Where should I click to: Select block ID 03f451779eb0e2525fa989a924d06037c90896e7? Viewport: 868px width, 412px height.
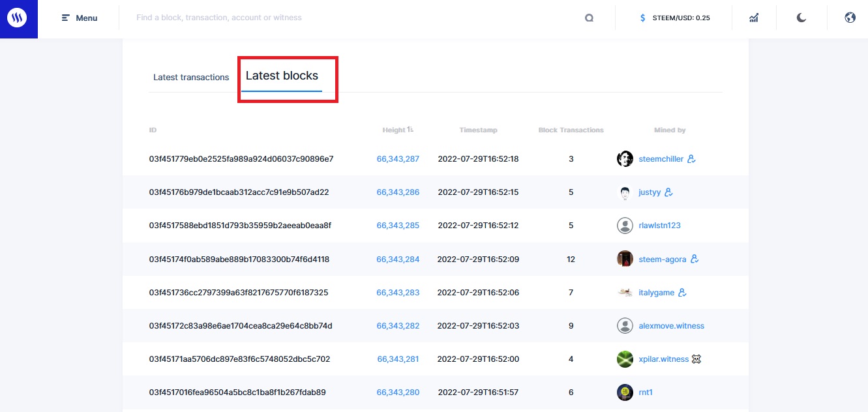[241, 159]
